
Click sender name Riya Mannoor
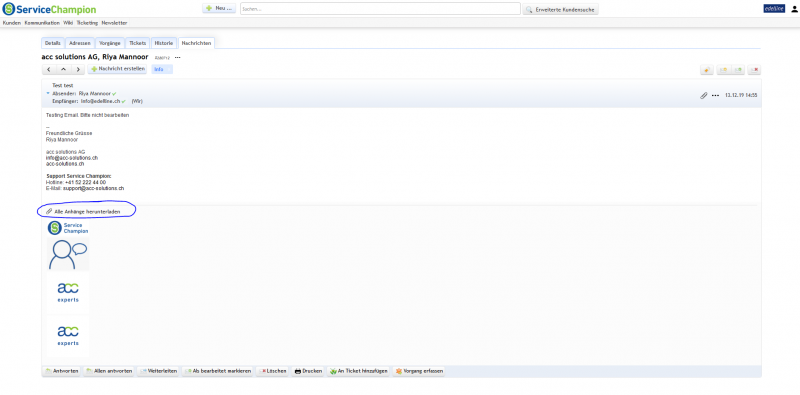95,94
